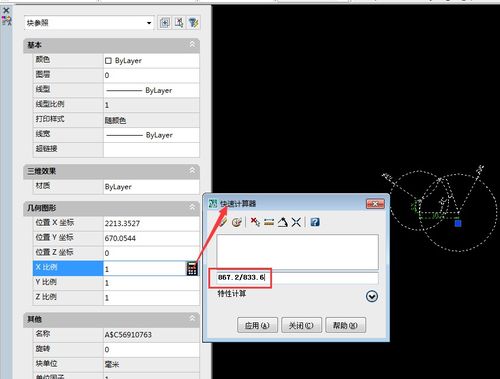Click the 关闭(C) button
This screenshot has height=379, width=500.
301,325
